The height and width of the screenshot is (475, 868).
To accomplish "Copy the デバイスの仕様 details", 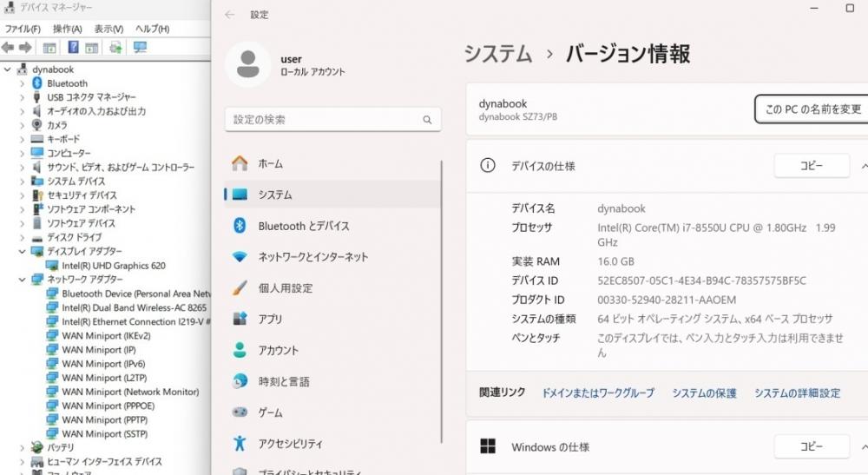I will coord(812,166).
